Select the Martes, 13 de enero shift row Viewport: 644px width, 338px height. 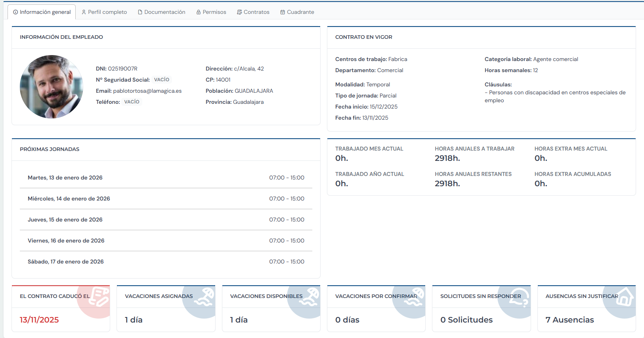click(166, 178)
